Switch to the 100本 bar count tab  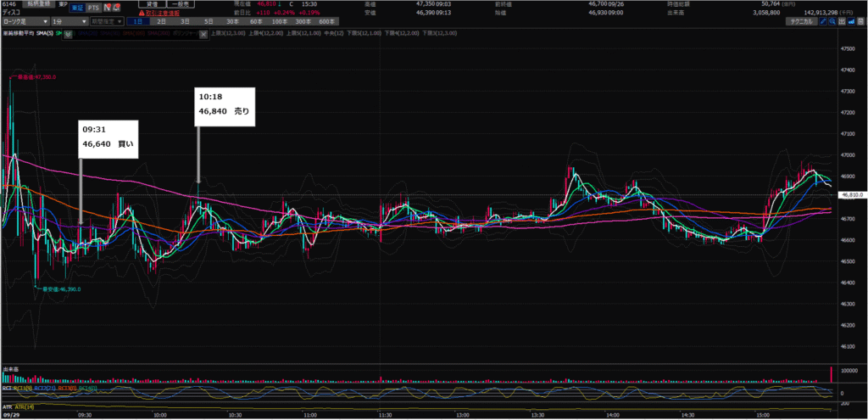point(279,21)
